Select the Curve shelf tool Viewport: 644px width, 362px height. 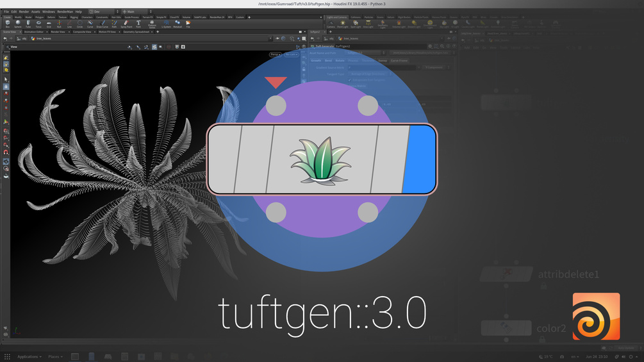tap(90, 24)
